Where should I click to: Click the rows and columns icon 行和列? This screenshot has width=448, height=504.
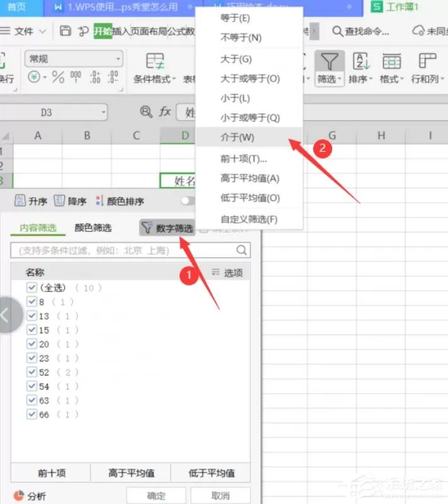(x=427, y=60)
